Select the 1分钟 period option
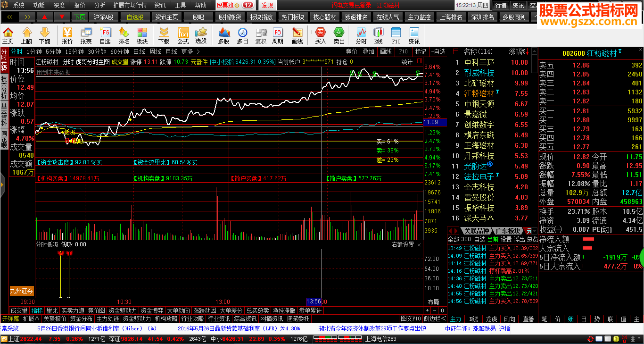 pyautogui.click(x=34, y=51)
